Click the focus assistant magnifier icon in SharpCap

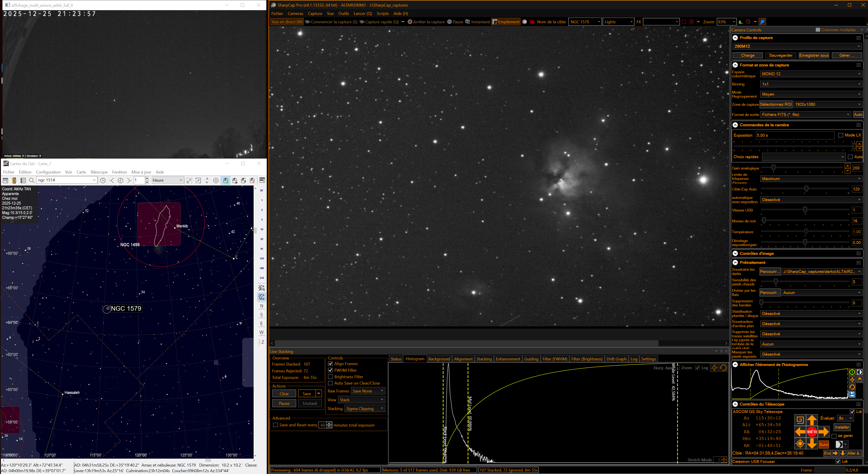click(x=748, y=22)
